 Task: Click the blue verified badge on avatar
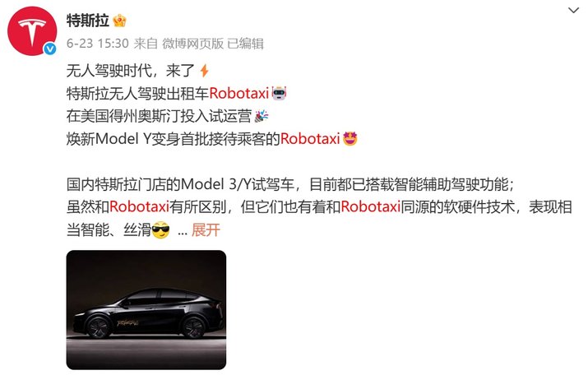50,49
